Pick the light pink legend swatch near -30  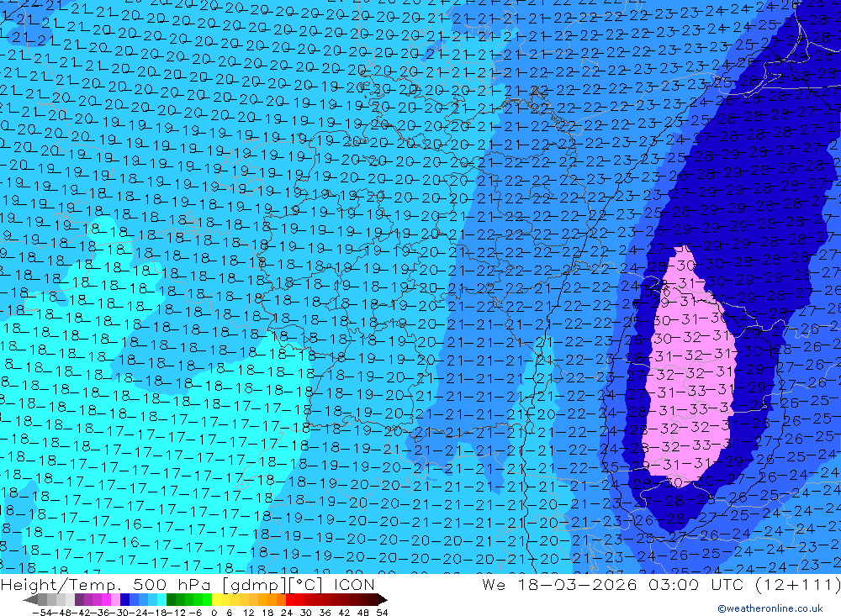pyautogui.click(x=115, y=599)
